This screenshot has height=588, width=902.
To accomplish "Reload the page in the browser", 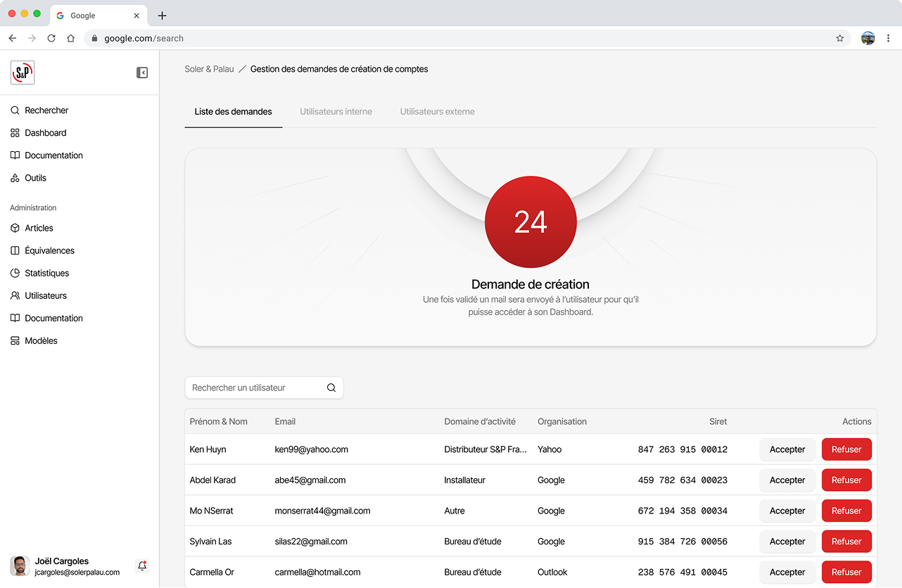I will click(x=51, y=38).
